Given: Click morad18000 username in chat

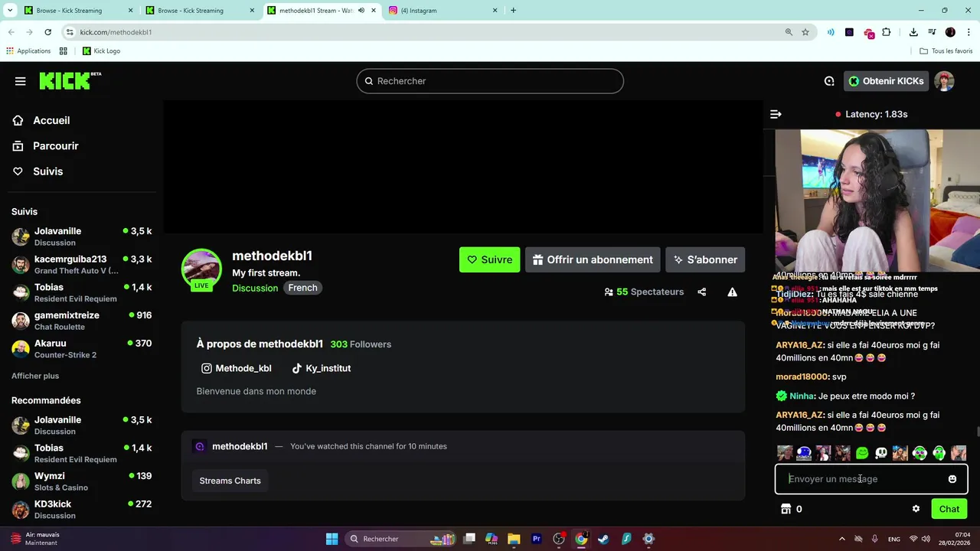Looking at the screenshot, I should 802,377.
